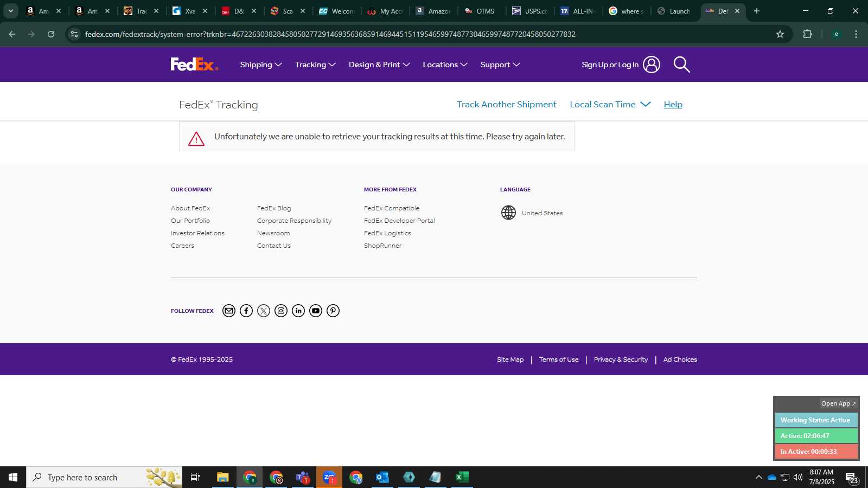Open the About FedEx link
868x488 pixels.
(190, 208)
